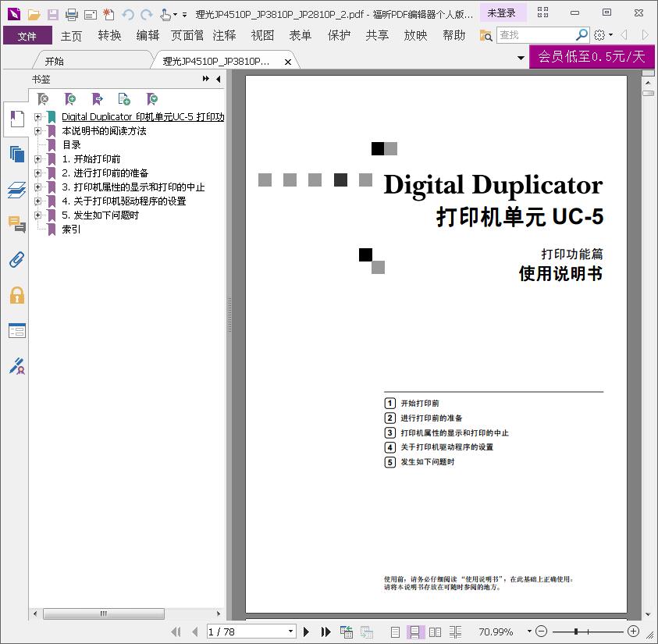The height and width of the screenshot is (644, 658).
Task: Switch to continuous facing view mode
Action: click(x=455, y=632)
